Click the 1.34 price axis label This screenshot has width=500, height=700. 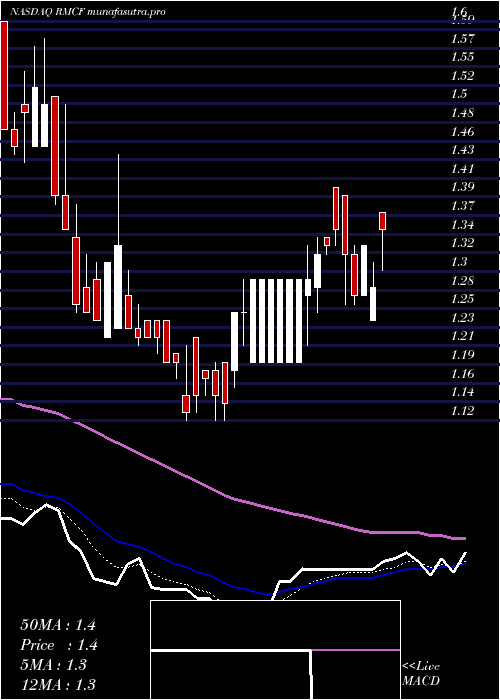(x=462, y=225)
